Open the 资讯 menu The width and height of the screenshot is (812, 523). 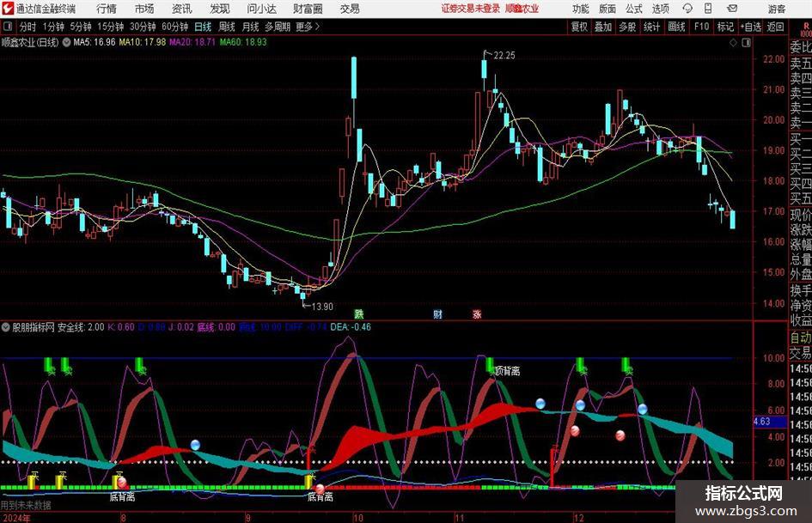point(182,9)
